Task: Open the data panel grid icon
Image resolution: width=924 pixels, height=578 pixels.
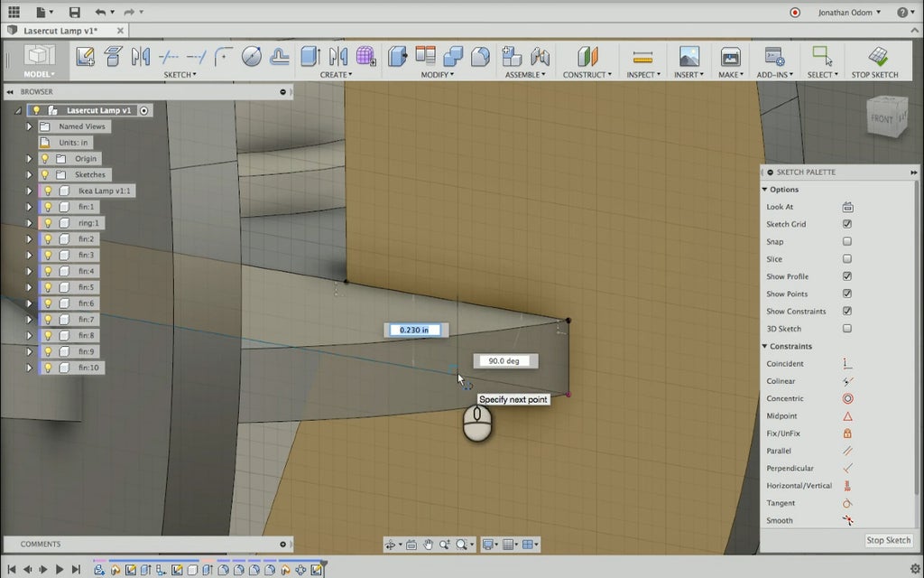Action: [14, 12]
